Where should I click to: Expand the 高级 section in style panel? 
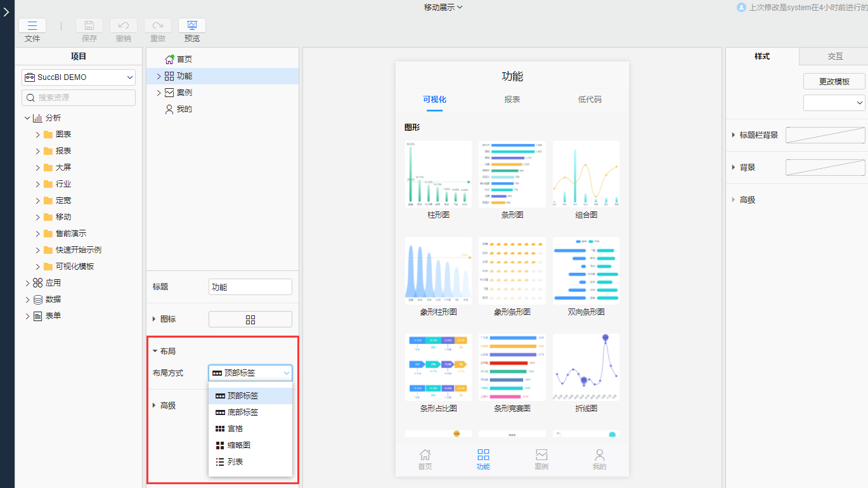(x=734, y=200)
